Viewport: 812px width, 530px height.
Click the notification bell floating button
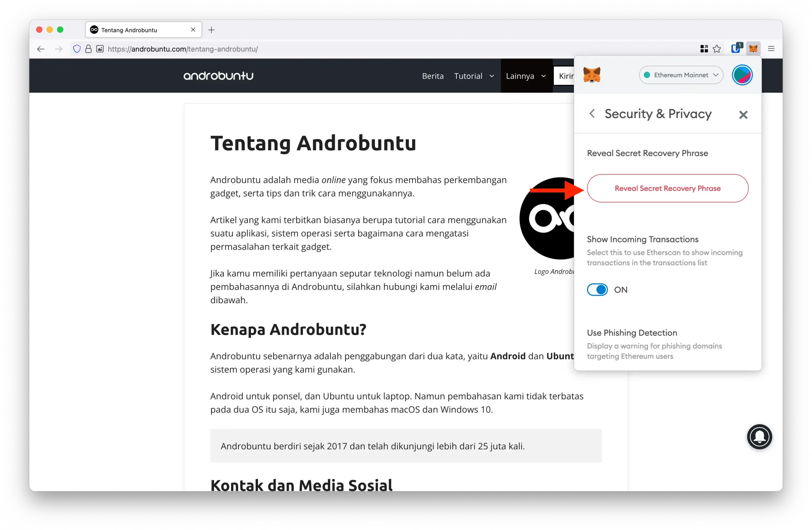click(x=759, y=436)
